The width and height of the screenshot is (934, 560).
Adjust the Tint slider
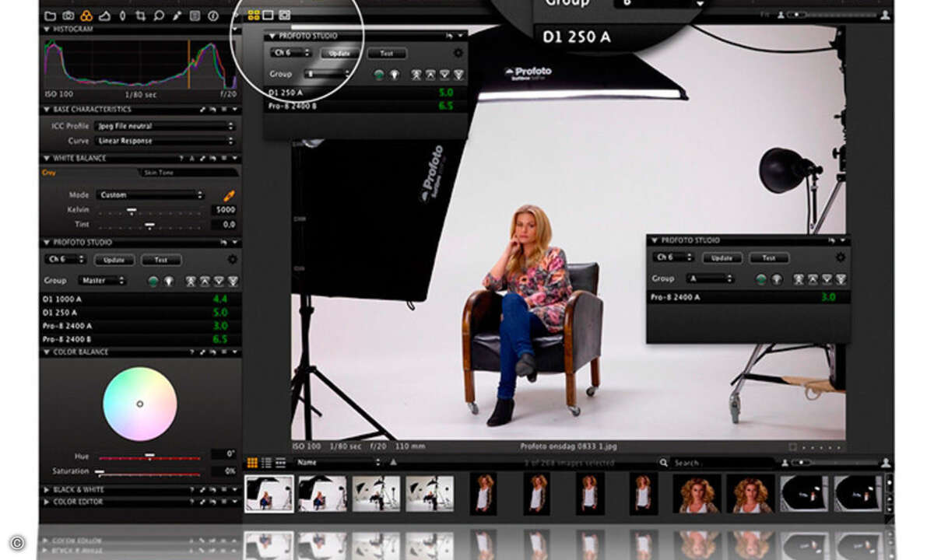[152, 225]
